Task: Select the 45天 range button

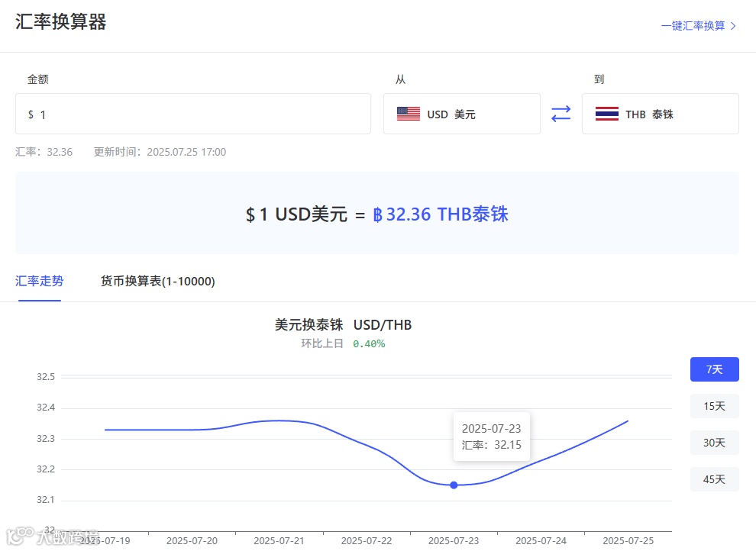Action: coord(715,479)
